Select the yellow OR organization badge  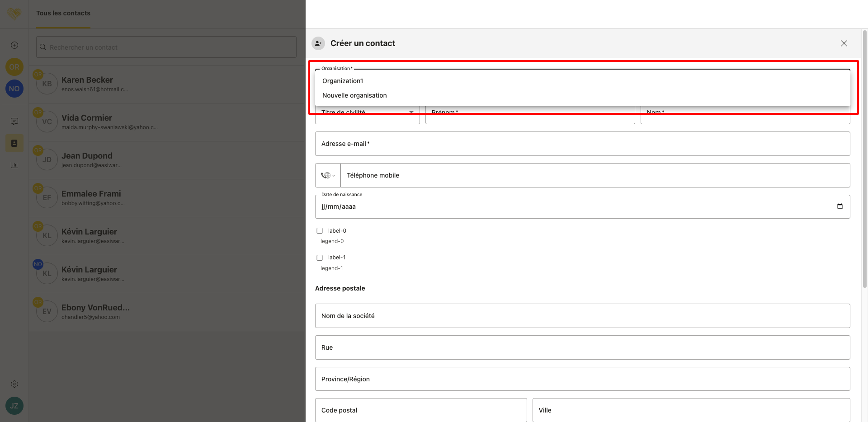point(14,67)
